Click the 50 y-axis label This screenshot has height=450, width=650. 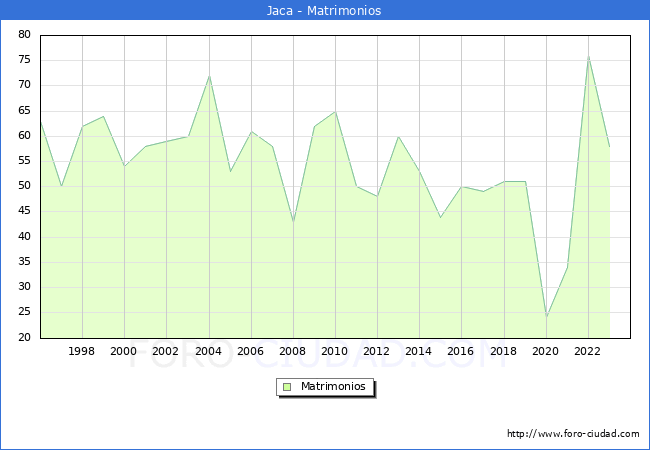[23, 186]
